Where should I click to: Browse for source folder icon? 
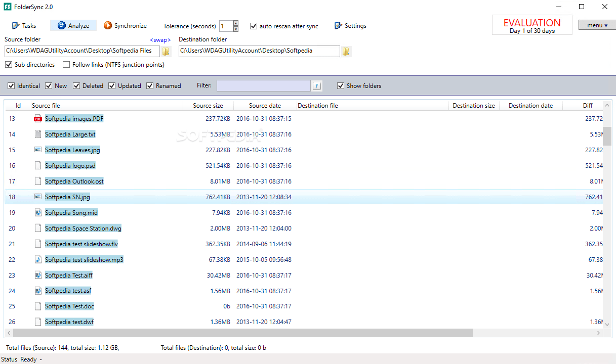tap(166, 51)
